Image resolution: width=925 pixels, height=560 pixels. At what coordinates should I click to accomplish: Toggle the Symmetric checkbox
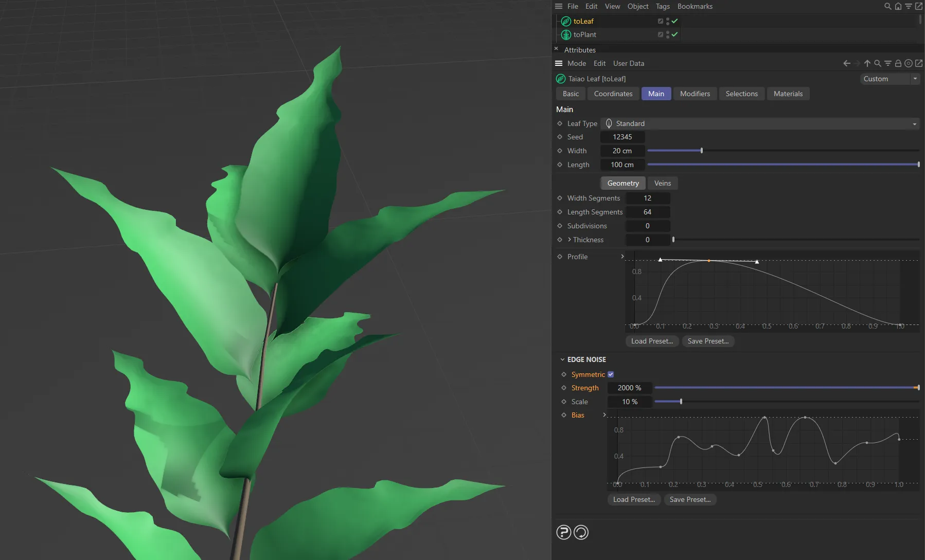click(x=610, y=374)
